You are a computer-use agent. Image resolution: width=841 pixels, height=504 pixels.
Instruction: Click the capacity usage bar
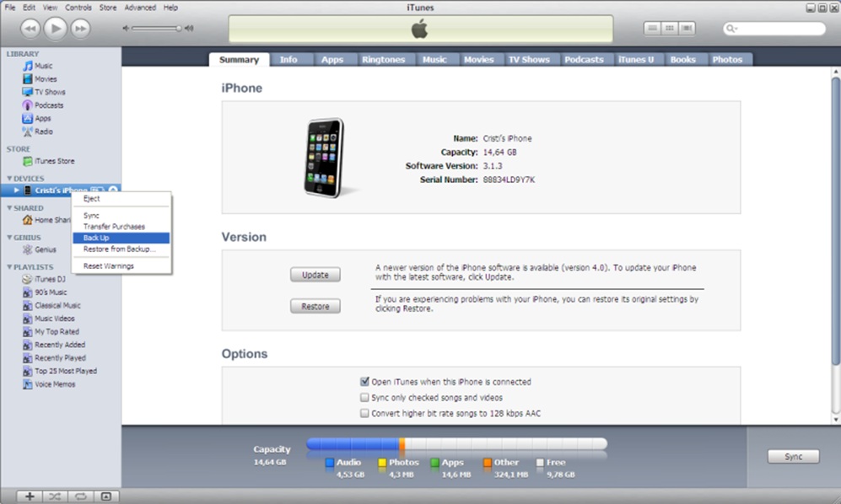point(457,444)
